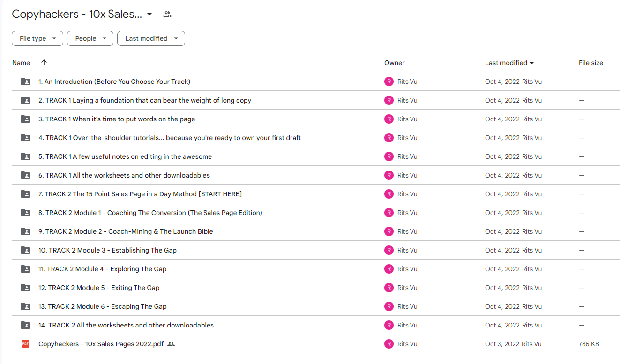The image size is (620, 364).
Task: Open the Last modified column header dropdown
Action: (x=509, y=63)
